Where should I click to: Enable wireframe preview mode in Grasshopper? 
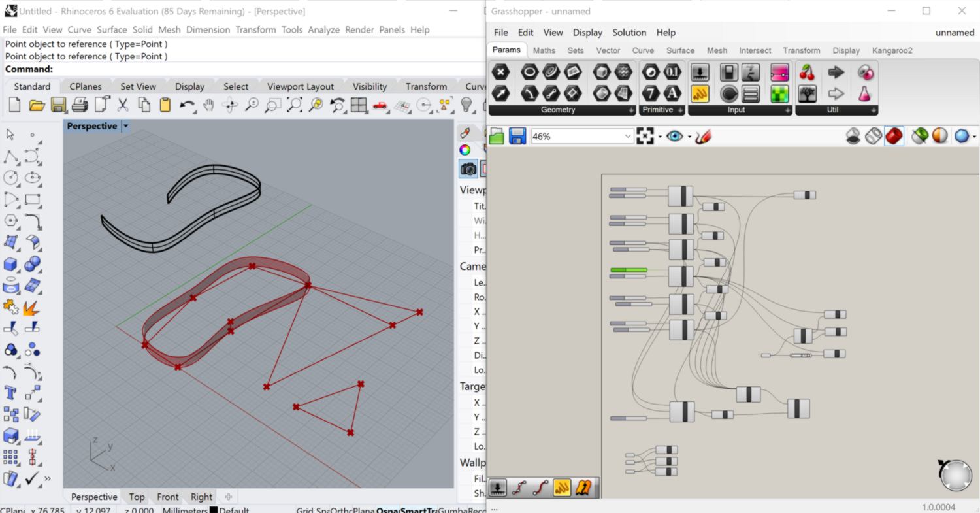(x=874, y=136)
